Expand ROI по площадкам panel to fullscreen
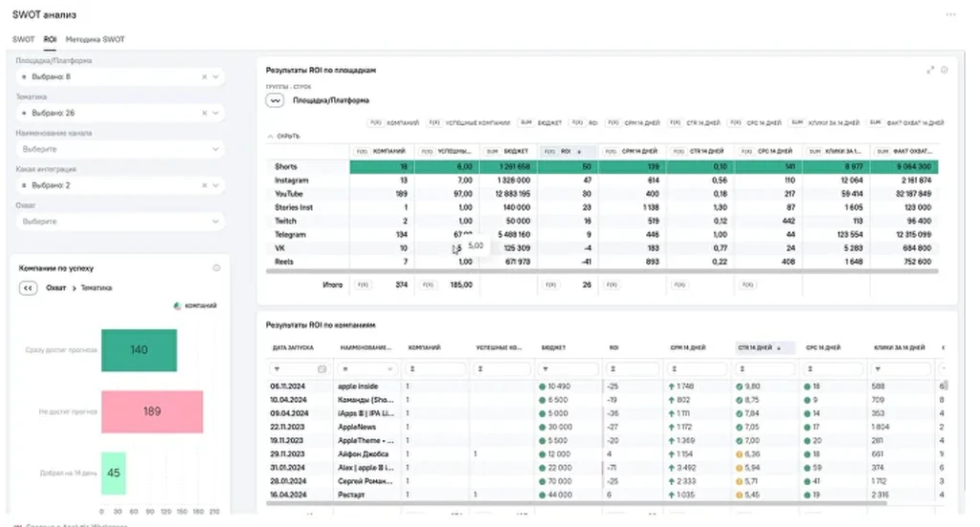 (930, 70)
